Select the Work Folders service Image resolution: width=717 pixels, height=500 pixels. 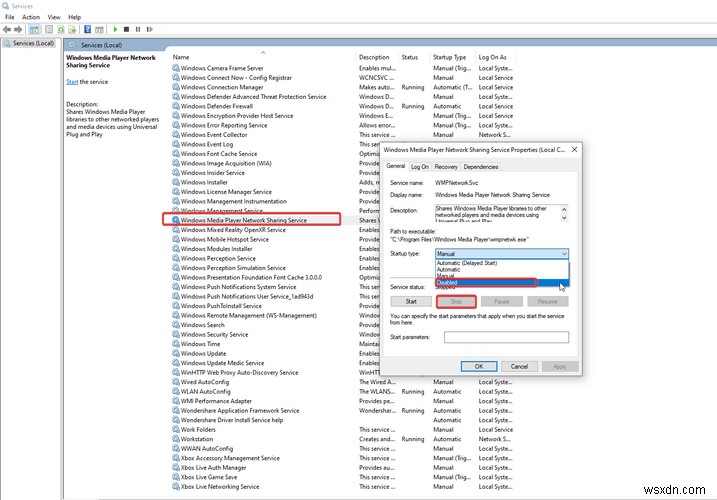[343, 430]
